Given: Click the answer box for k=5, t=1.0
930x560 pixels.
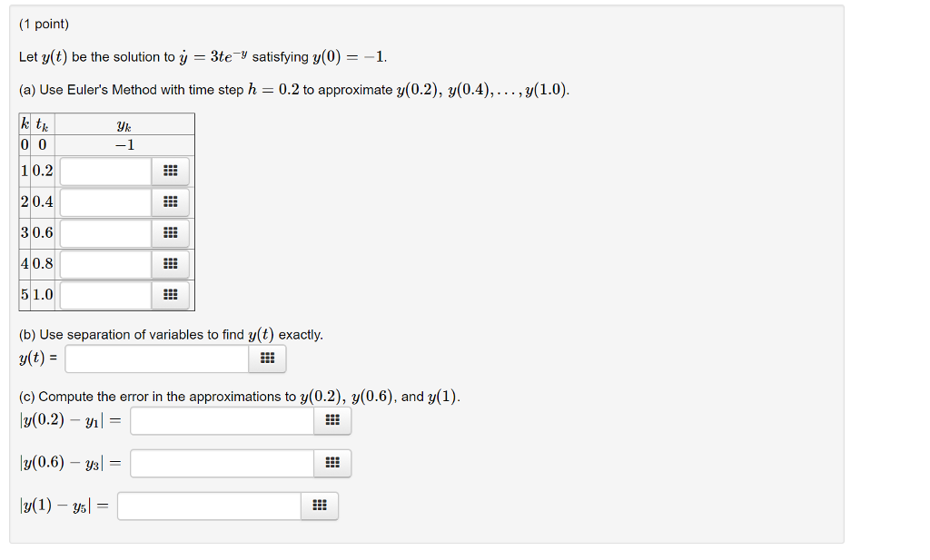Looking at the screenshot, I should point(105,295).
